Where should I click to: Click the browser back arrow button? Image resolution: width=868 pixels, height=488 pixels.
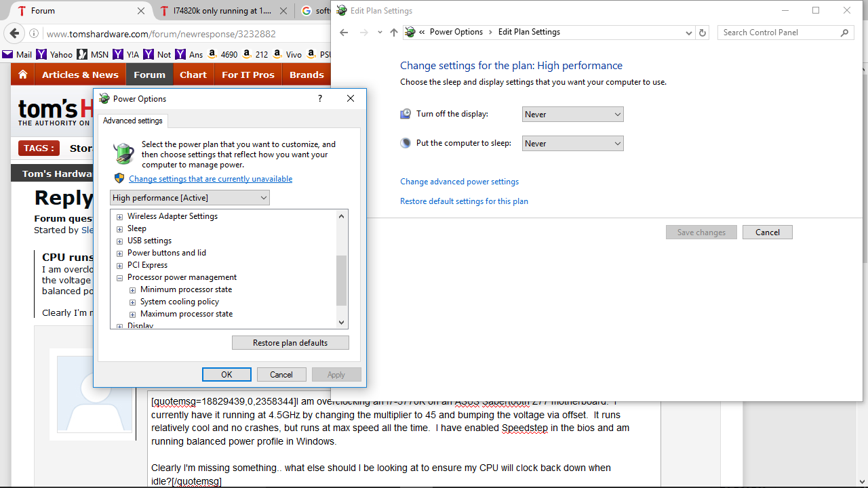pyautogui.click(x=14, y=33)
